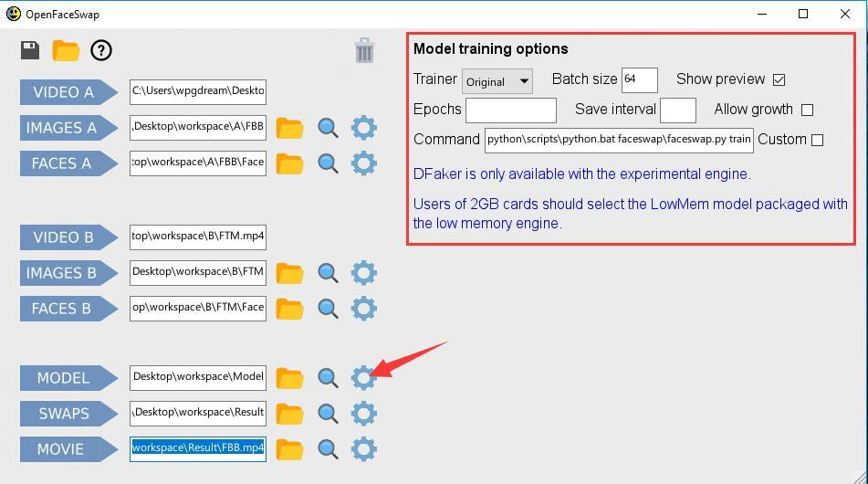Open MODEL settings gear icon
Image resolution: width=868 pixels, height=484 pixels.
(x=363, y=377)
